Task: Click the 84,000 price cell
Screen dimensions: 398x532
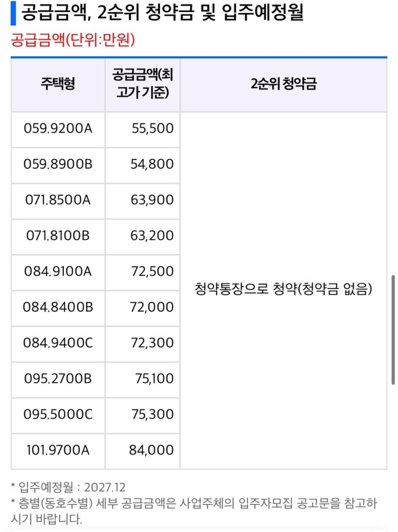Action: pyautogui.click(x=142, y=450)
